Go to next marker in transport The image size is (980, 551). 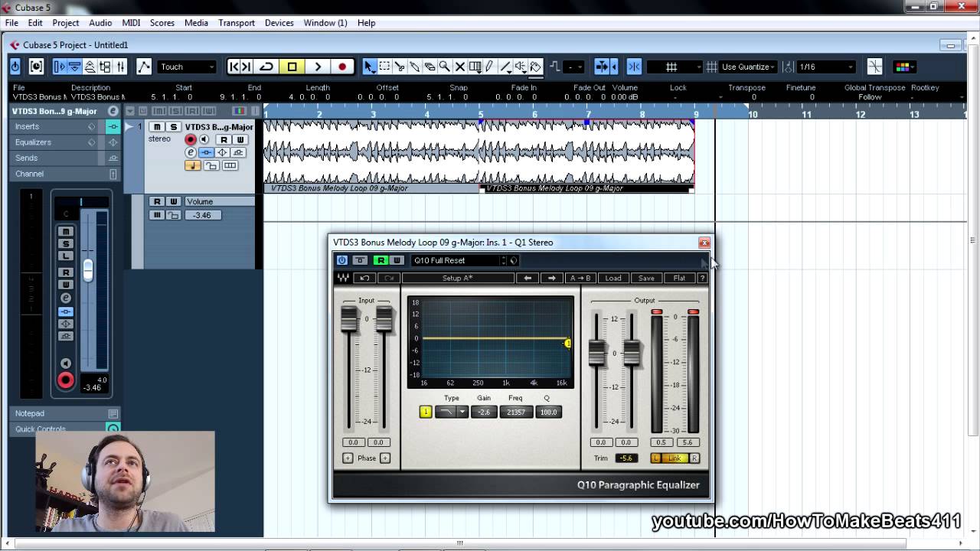[x=247, y=67]
